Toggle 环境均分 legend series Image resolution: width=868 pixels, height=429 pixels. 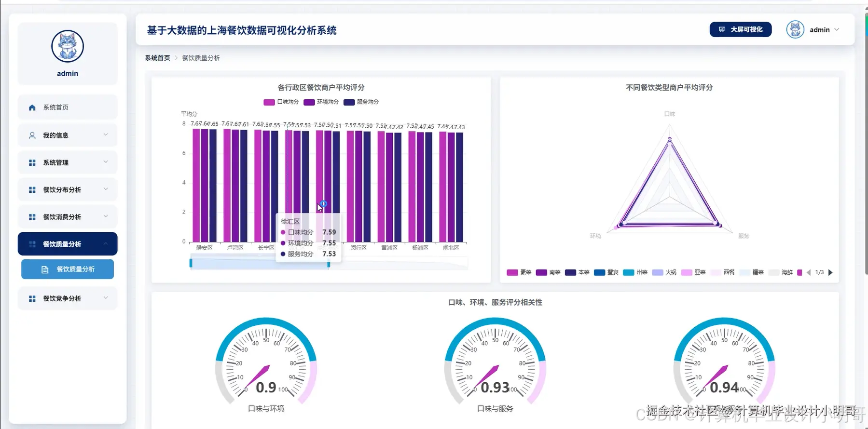coord(321,102)
